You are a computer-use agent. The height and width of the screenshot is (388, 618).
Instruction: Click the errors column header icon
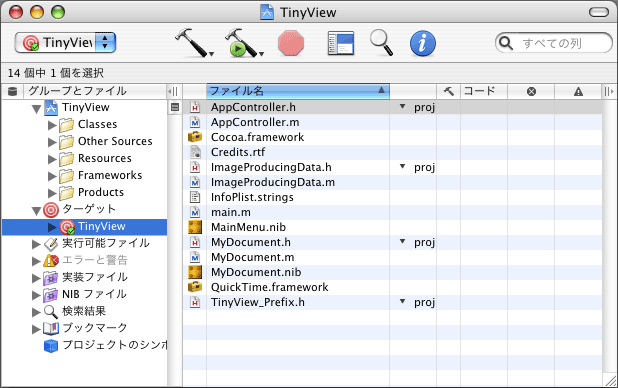tap(531, 91)
